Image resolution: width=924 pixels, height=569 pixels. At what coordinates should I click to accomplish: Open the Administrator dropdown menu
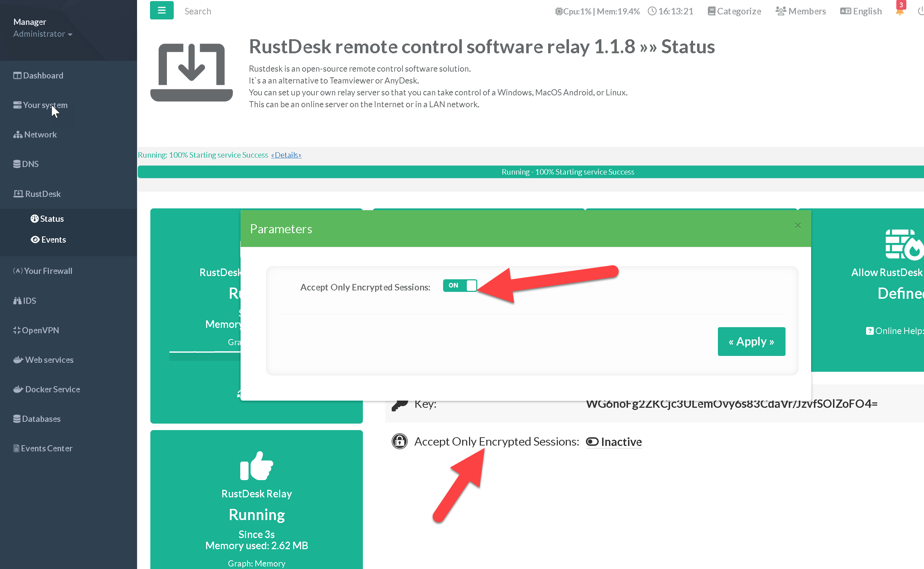pyautogui.click(x=42, y=34)
